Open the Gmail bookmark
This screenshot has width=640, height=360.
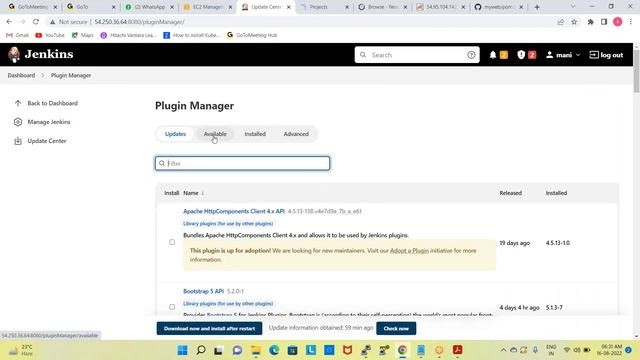pos(17,35)
